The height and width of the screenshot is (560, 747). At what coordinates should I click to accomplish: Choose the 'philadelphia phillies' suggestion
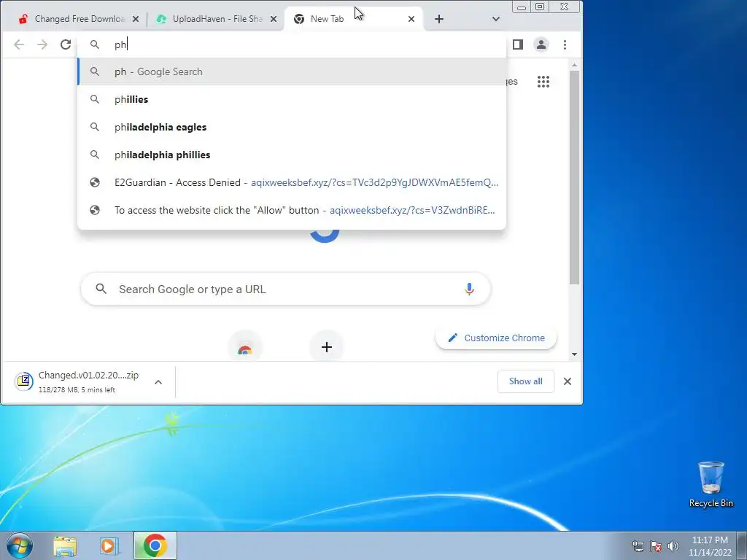pyautogui.click(x=292, y=155)
